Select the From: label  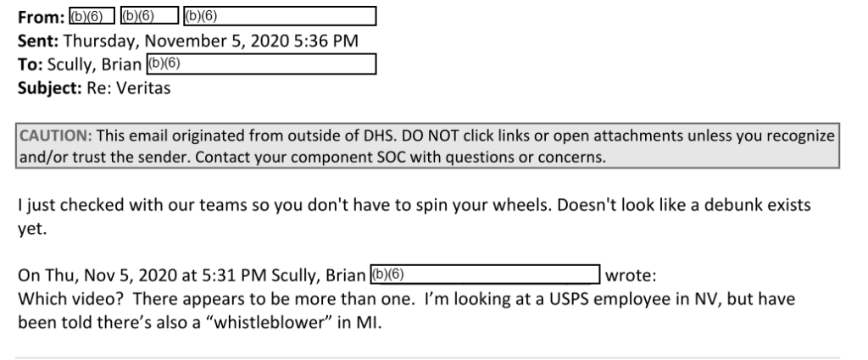[42, 17]
